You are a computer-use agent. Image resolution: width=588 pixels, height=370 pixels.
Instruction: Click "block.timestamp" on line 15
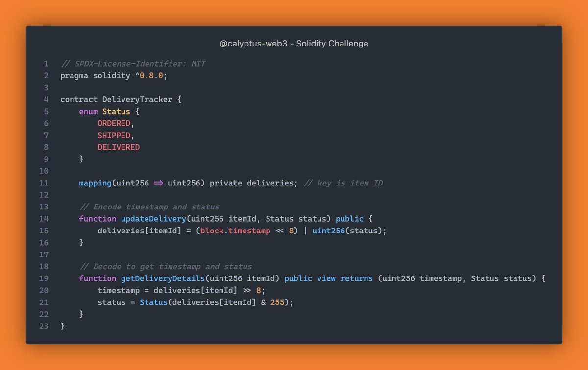click(235, 231)
